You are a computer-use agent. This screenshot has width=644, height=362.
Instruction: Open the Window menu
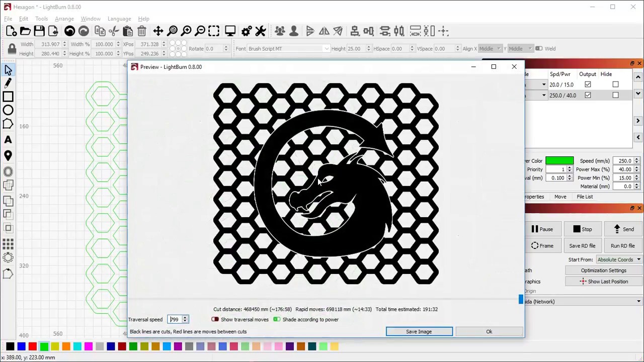coord(91,19)
